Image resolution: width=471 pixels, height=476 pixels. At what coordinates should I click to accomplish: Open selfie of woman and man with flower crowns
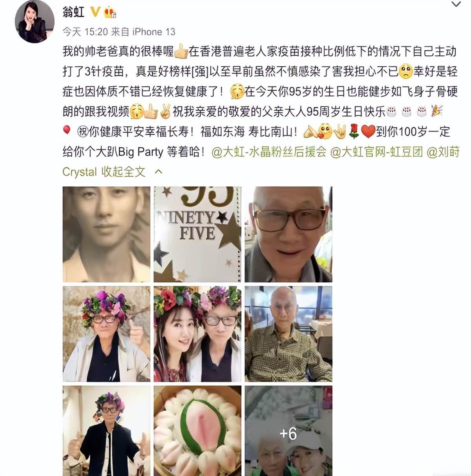[x=197, y=334]
